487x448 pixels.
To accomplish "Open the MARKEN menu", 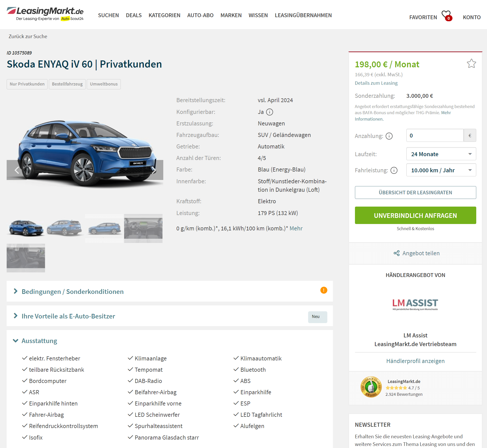I will click(231, 15).
